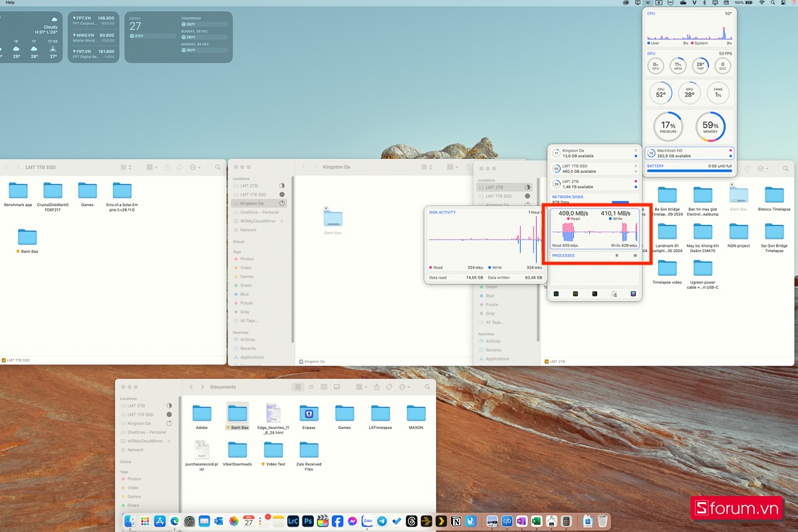Click the MWG.VN stock in the widget
The height and width of the screenshot is (532, 798).
click(94, 37)
